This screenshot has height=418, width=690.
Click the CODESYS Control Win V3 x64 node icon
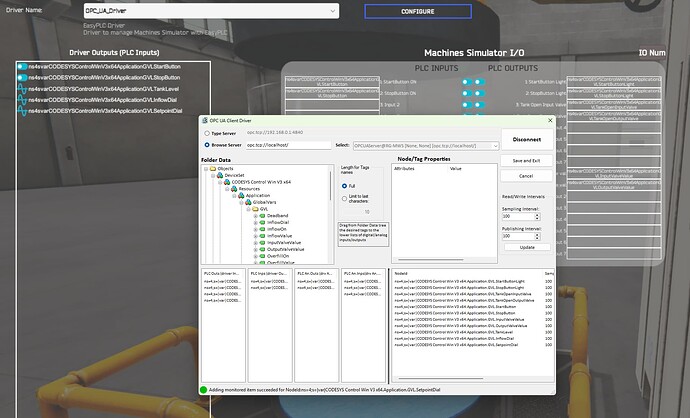pyautogui.click(x=227, y=182)
